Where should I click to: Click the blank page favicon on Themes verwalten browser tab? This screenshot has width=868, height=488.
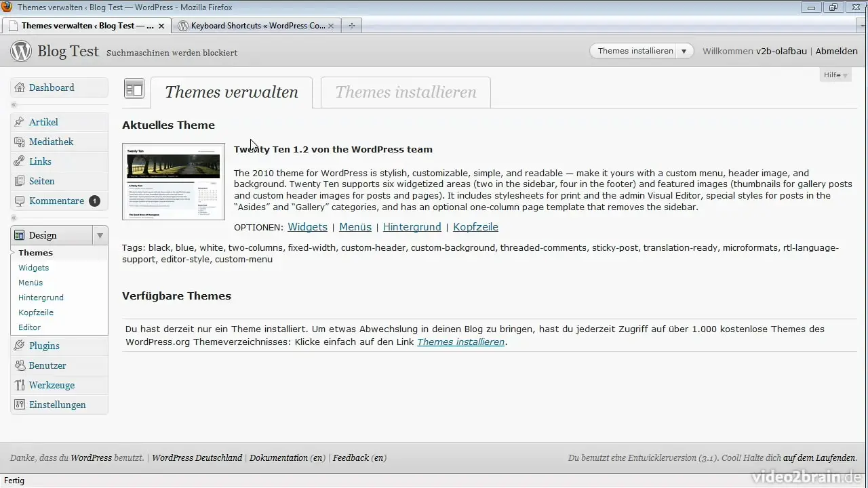click(x=13, y=26)
